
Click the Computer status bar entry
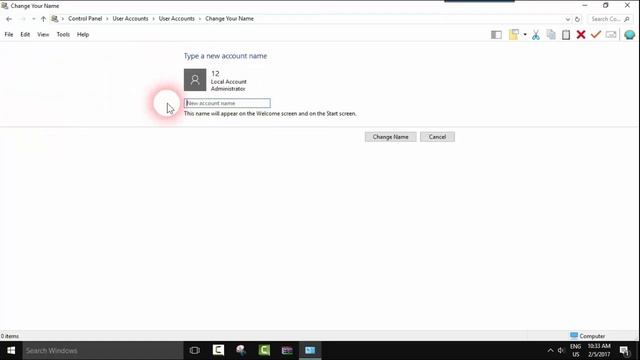[x=587, y=336]
